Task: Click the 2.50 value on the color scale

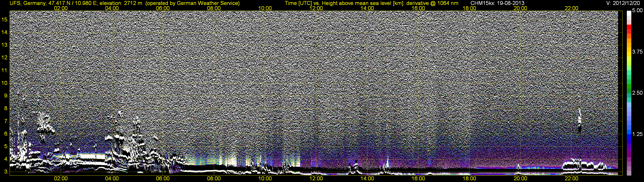Action: [x=637, y=93]
